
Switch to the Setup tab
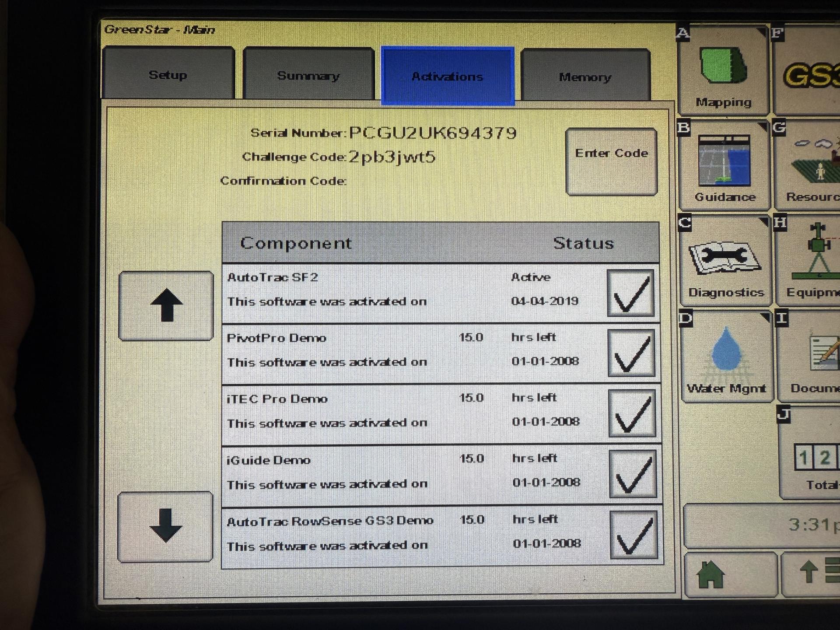tap(168, 73)
